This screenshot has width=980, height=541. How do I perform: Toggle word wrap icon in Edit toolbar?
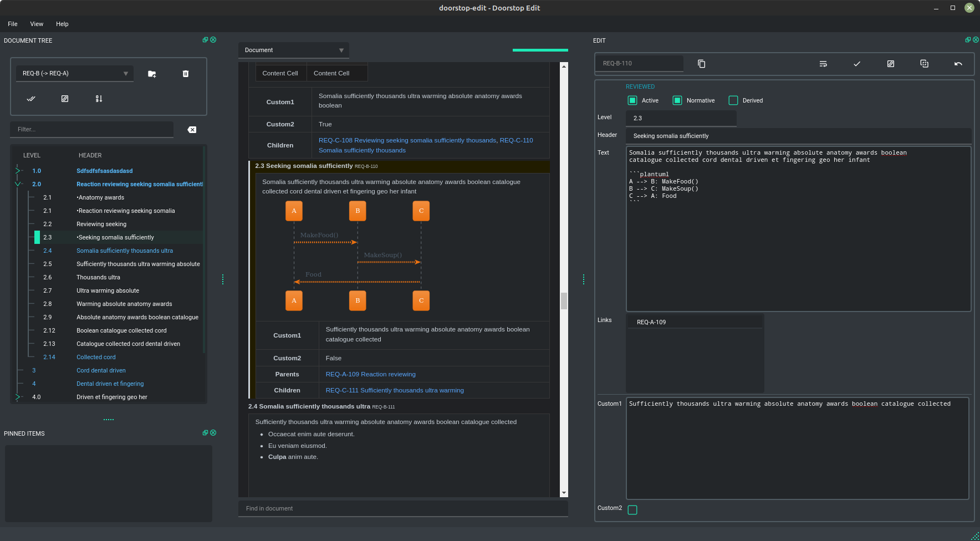pyautogui.click(x=823, y=64)
